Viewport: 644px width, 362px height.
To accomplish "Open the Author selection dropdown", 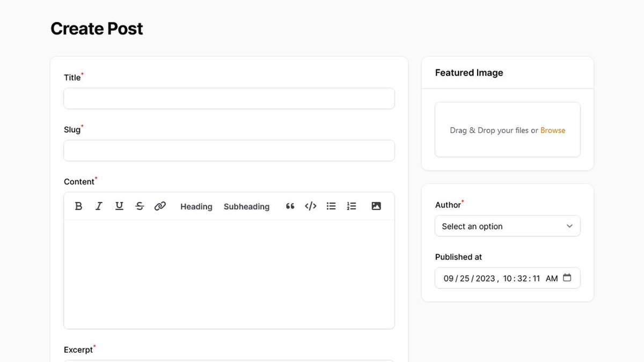I will click(507, 226).
